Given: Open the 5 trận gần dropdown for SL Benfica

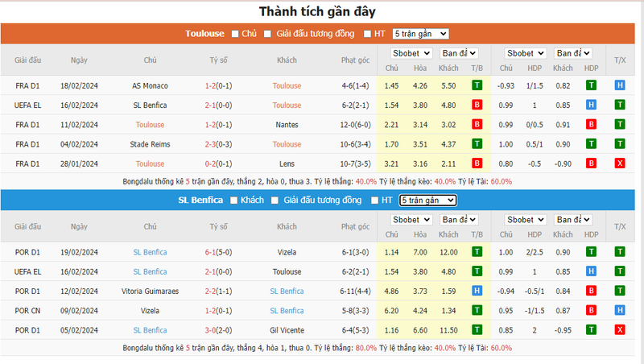Looking at the screenshot, I should click(427, 200).
